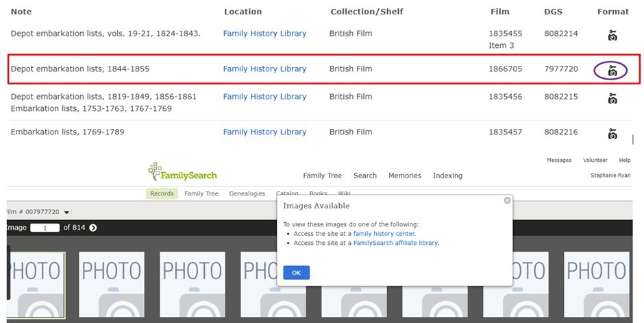Image resolution: width=644 pixels, height=323 pixels.
Task: Open Indexing in main navigation
Action: pos(447,176)
